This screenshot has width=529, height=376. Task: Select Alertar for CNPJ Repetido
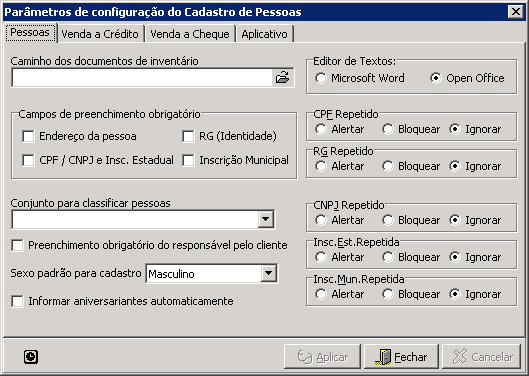pos(321,220)
